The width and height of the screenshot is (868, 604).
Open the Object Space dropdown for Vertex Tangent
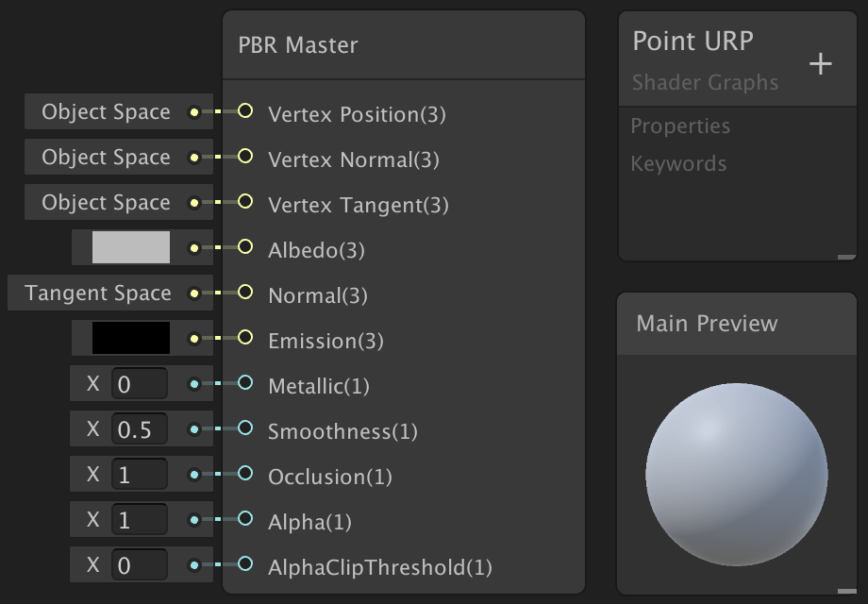[x=106, y=203]
